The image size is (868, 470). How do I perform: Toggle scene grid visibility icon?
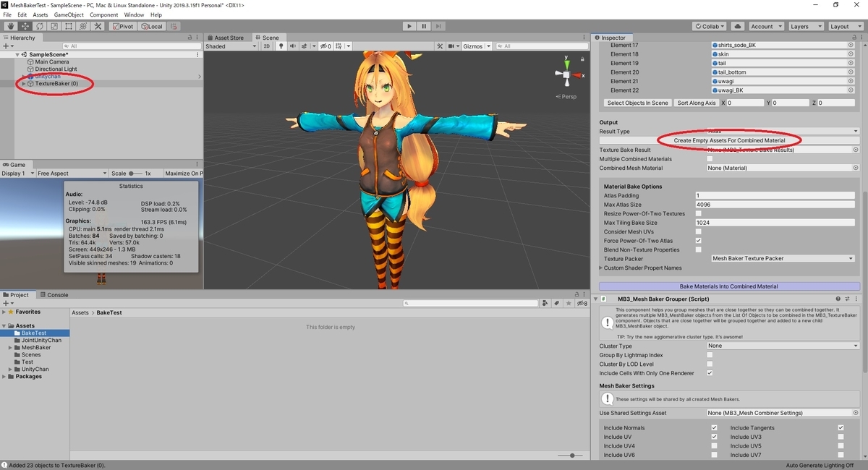tap(339, 46)
